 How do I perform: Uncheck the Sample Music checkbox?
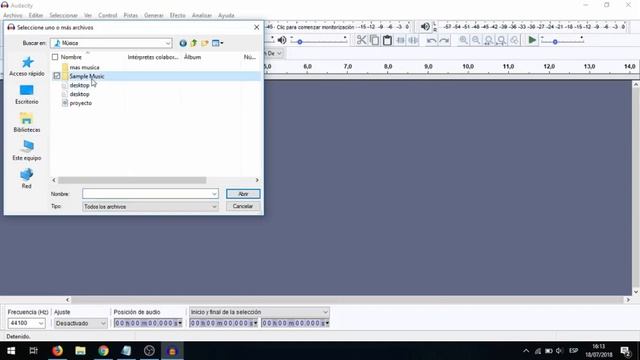(57, 76)
